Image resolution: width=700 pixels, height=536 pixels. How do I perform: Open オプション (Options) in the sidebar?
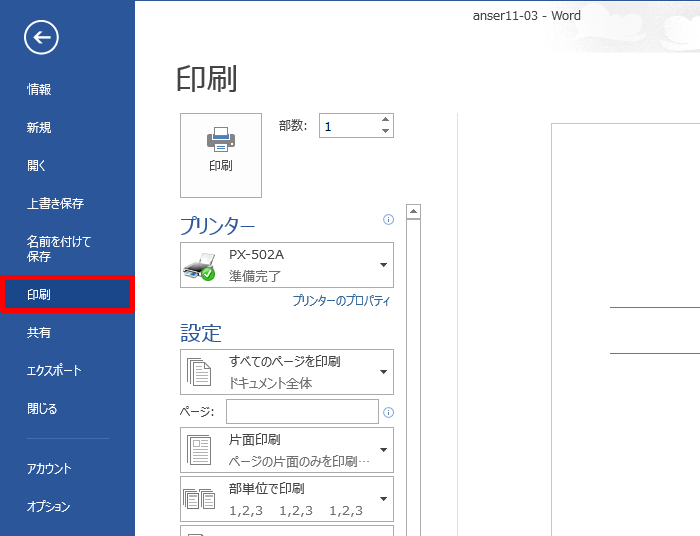48,507
